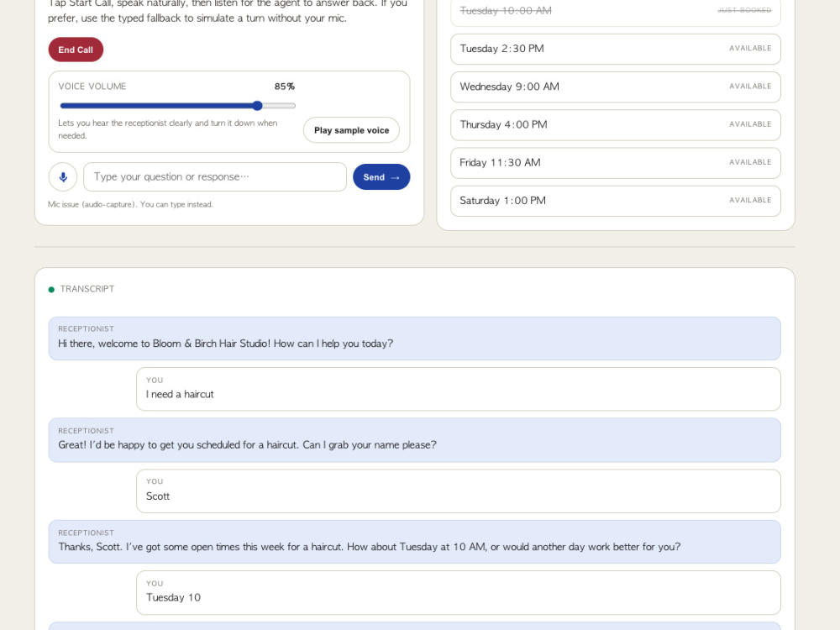Select the Tuesday 2:30 PM slot

[x=616, y=49]
